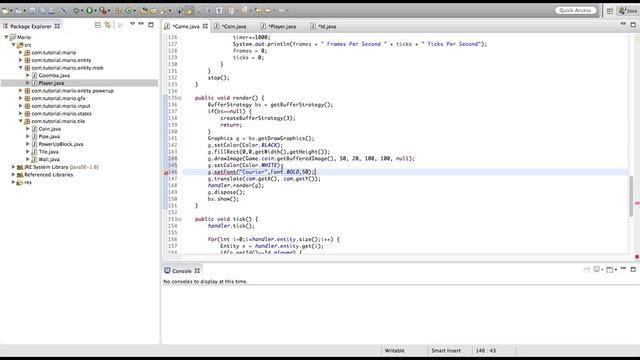Screen dimensions: 640x360
Task: Click the Open Type folder icon
Action: (144, 11)
